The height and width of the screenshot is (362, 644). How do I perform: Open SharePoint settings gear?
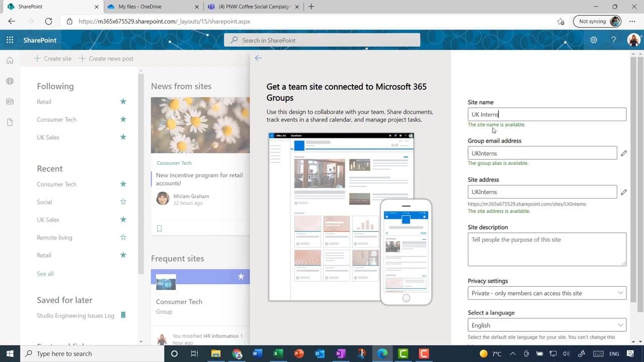click(594, 40)
